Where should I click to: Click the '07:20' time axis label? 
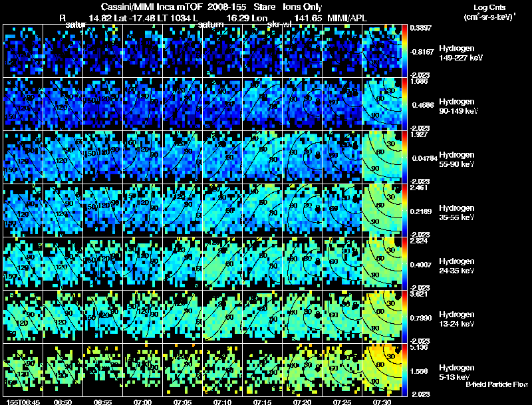click(x=303, y=402)
